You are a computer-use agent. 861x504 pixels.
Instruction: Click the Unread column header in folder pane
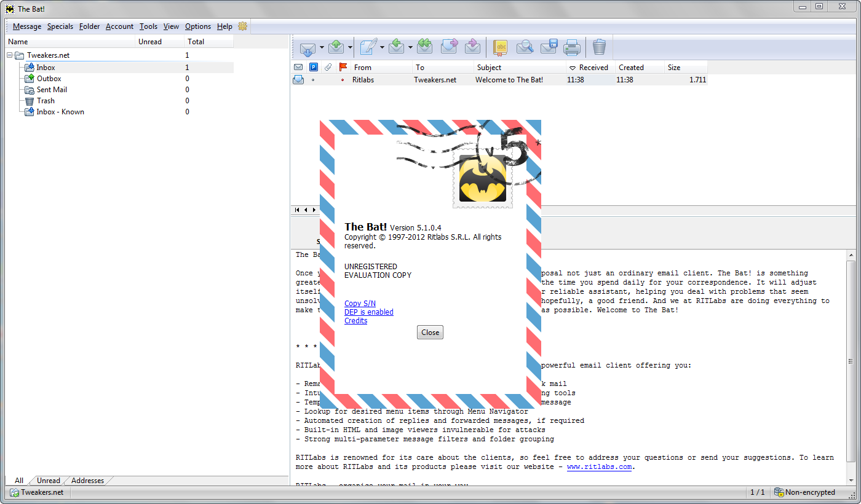[160, 42]
